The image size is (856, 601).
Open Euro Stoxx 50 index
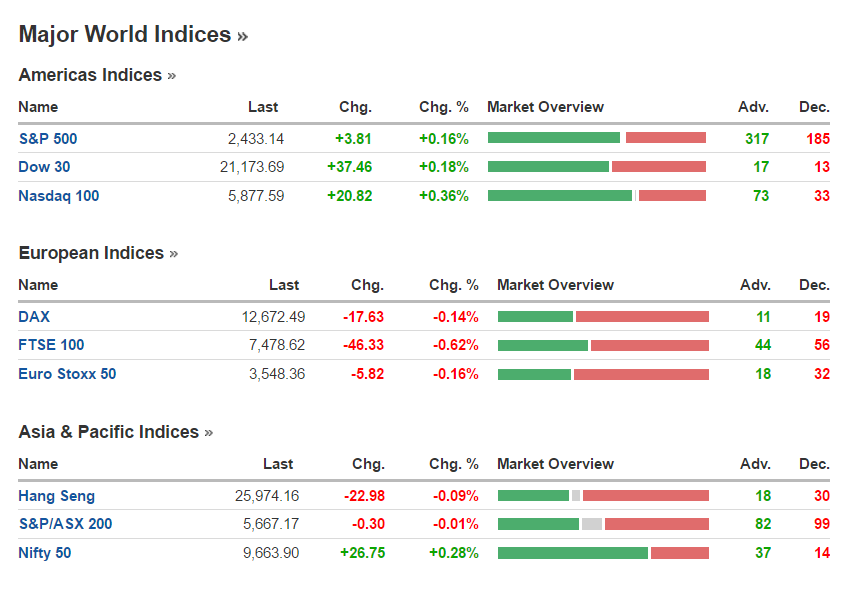pyautogui.click(x=67, y=374)
